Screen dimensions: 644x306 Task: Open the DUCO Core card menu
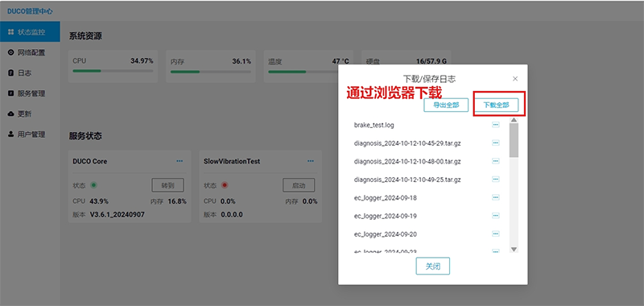tap(180, 161)
